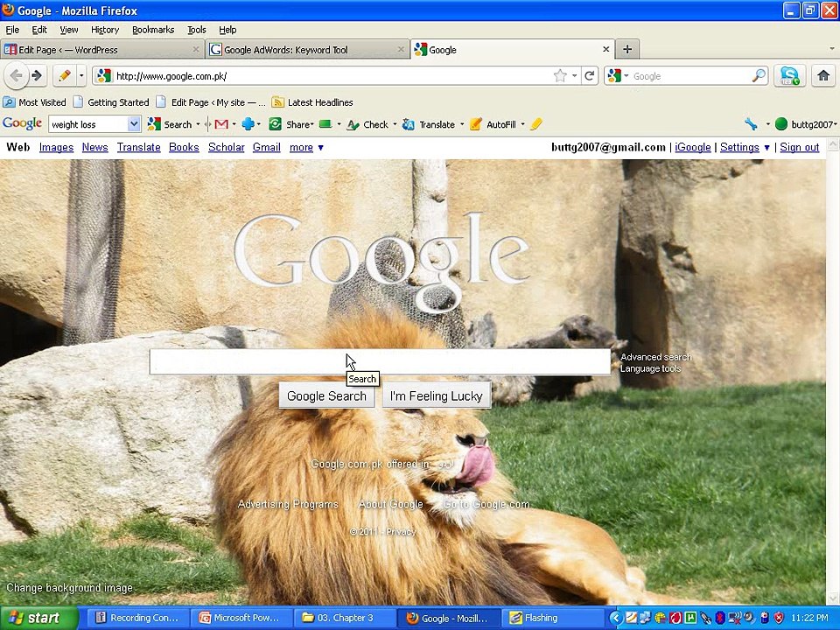Open the Tools menu
The image size is (840, 630).
[197, 30]
